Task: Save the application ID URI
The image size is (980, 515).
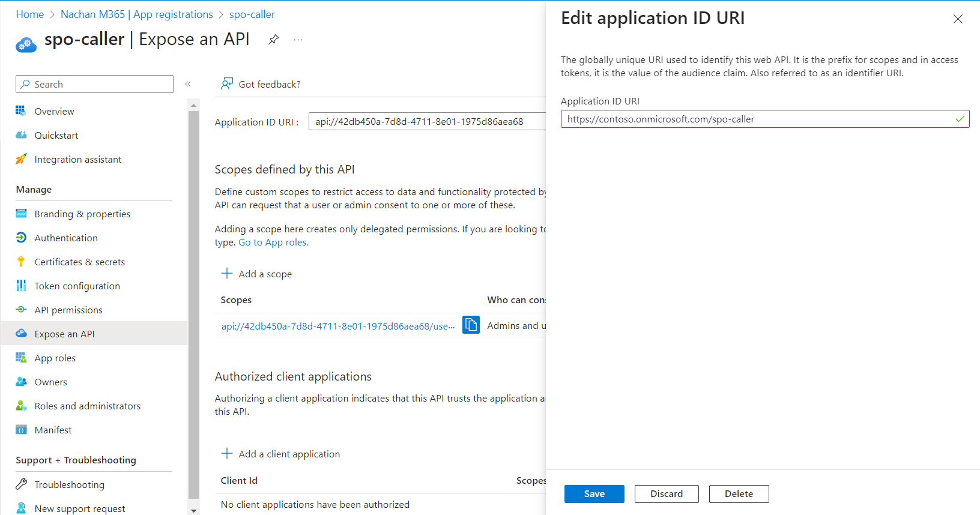Action: tap(594, 493)
